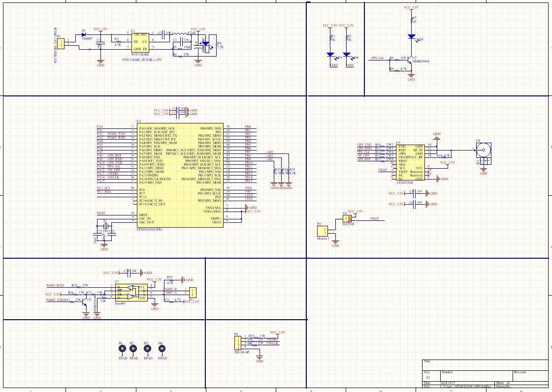Select the Max485 transceiver symbol U7
The image size is (552, 392).
tap(131, 293)
